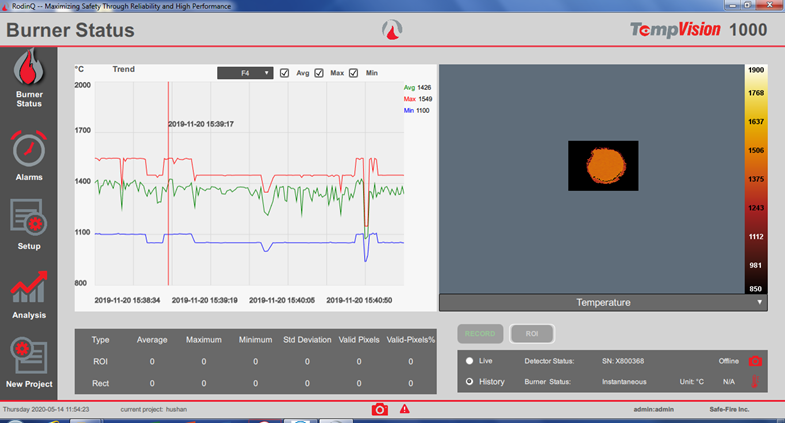
Task: Click the Rect row label
Action: point(100,383)
